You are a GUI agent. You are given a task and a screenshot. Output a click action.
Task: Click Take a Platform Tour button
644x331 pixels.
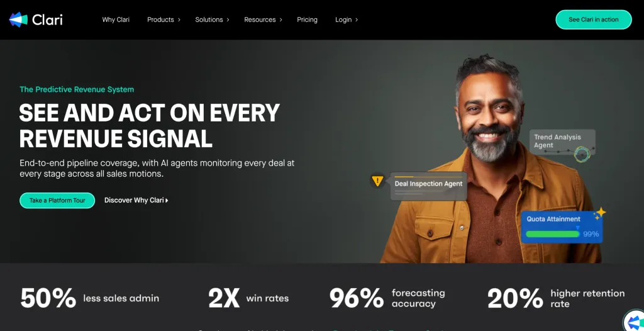tap(57, 200)
